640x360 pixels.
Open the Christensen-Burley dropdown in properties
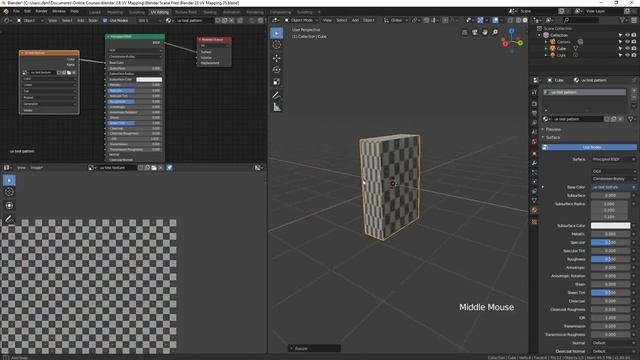point(613,179)
